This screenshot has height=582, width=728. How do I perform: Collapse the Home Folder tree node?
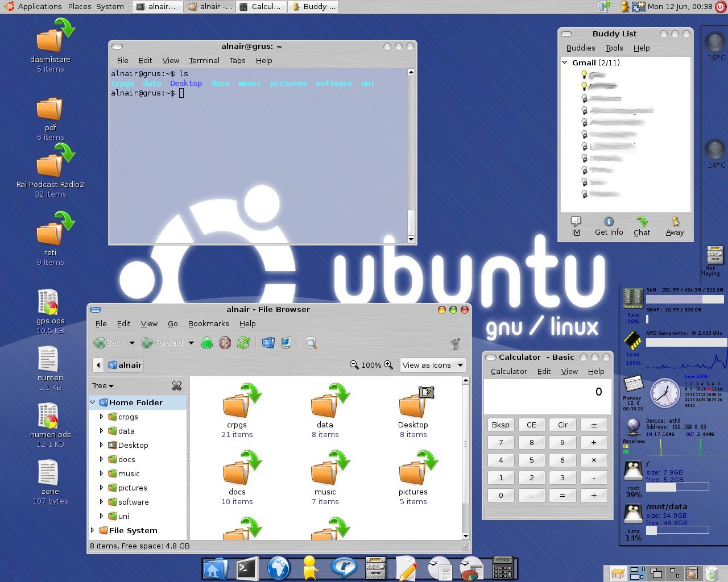pyautogui.click(x=93, y=402)
